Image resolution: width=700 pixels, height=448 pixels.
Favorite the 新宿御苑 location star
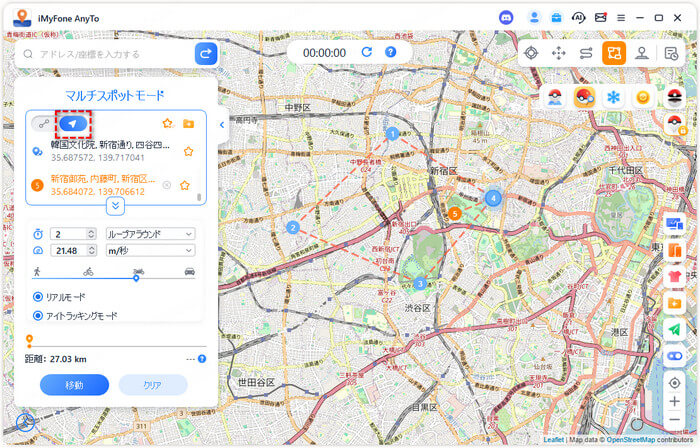coord(185,185)
